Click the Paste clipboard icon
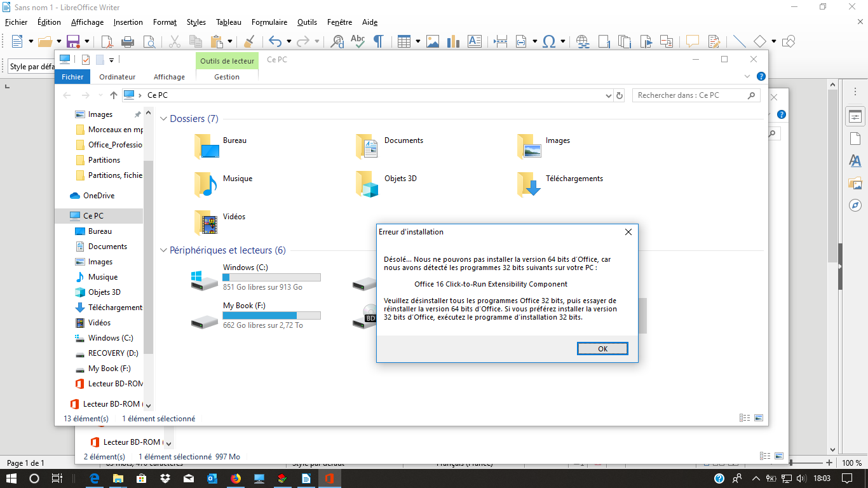 tap(217, 41)
